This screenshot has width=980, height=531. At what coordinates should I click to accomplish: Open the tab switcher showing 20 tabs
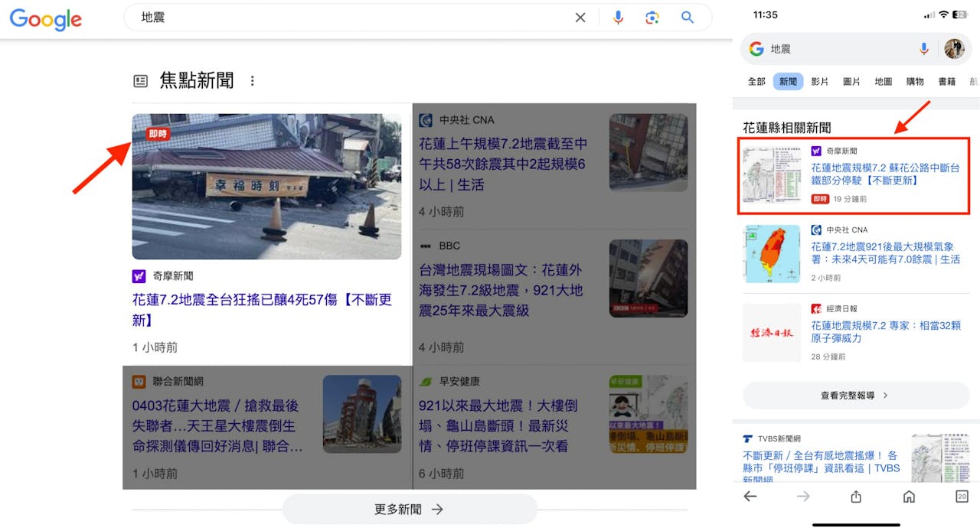(962, 497)
